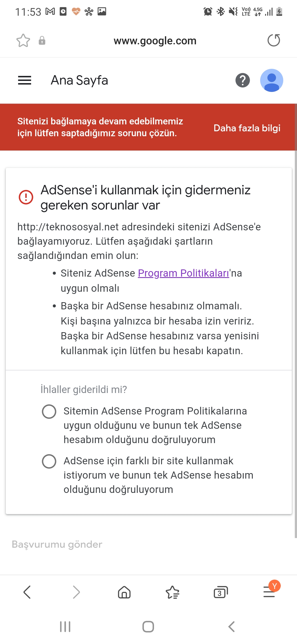Screen dimensions: 297x644
Task: Select radio confirming site complies with policies
Action: 49,411
